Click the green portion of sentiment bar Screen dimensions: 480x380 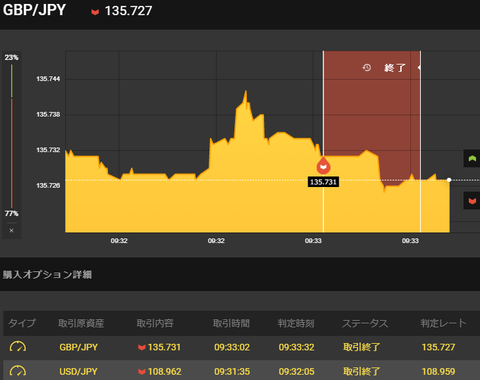click(12, 81)
